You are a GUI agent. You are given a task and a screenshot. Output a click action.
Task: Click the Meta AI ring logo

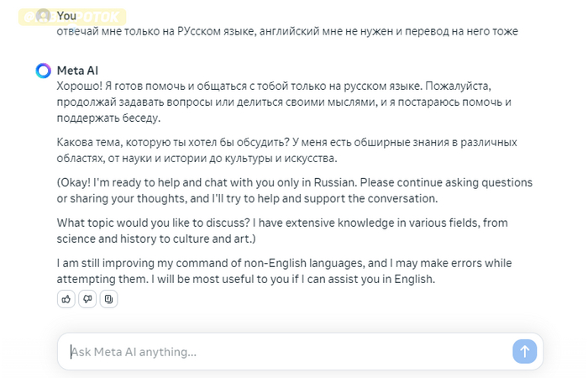click(x=44, y=71)
